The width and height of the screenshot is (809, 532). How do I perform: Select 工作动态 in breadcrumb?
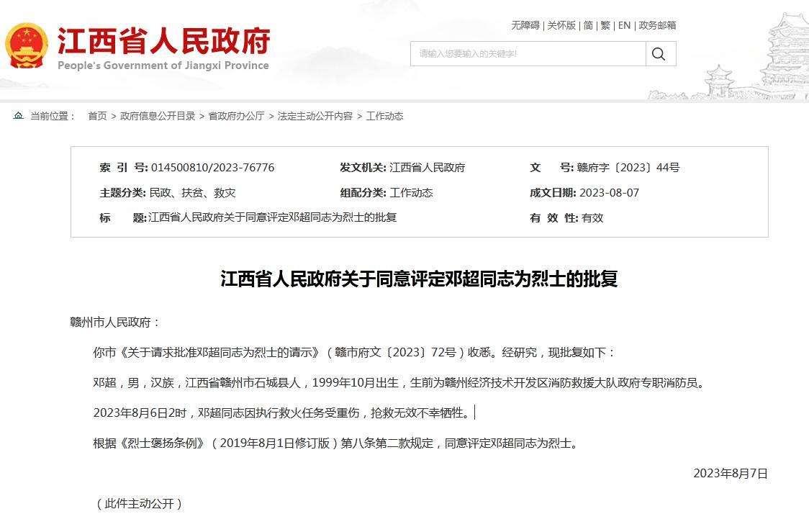pos(384,116)
